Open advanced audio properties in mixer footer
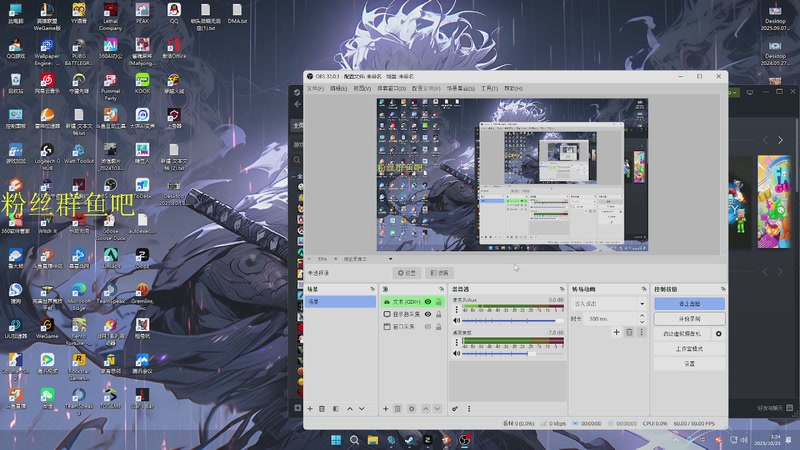The height and width of the screenshot is (450, 800). tap(455, 409)
